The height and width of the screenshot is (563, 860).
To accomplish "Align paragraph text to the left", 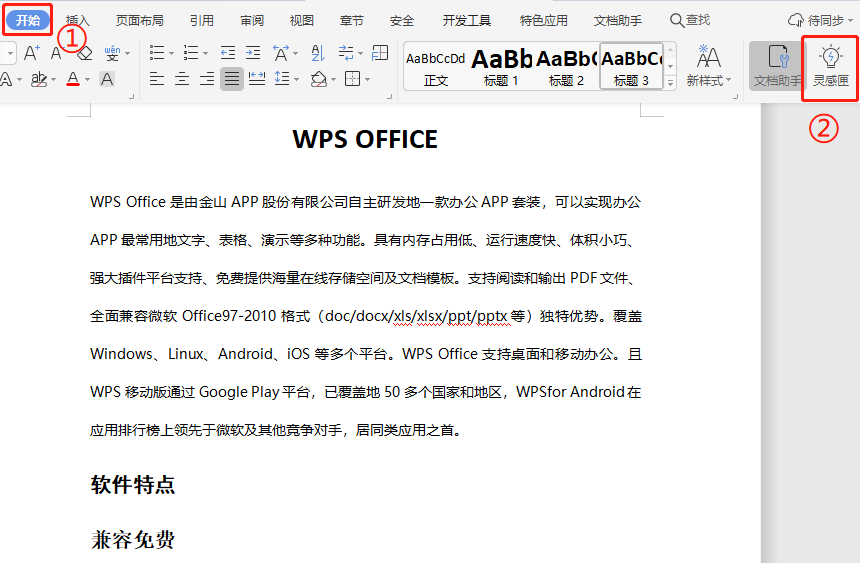I will pyautogui.click(x=157, y=79).
